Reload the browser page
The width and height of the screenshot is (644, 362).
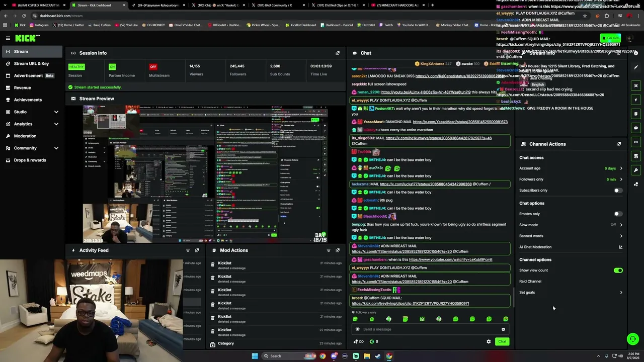[24, 16]
